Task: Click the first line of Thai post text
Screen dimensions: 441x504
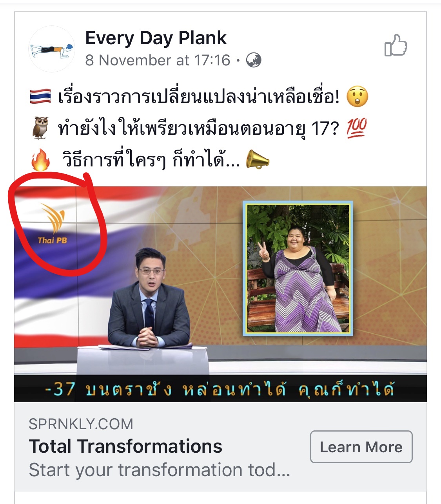Action: (199, 97)
